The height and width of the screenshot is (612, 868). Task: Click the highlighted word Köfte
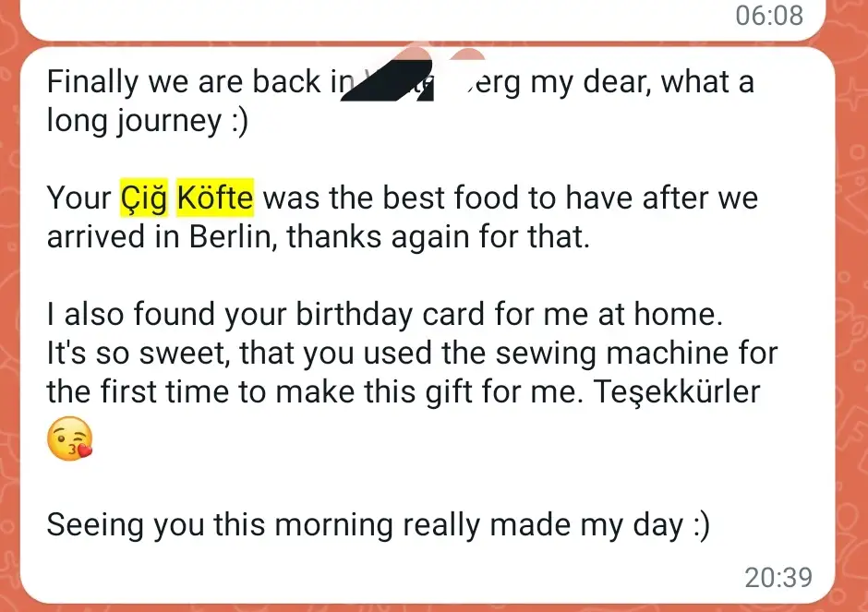click(214, 198)
